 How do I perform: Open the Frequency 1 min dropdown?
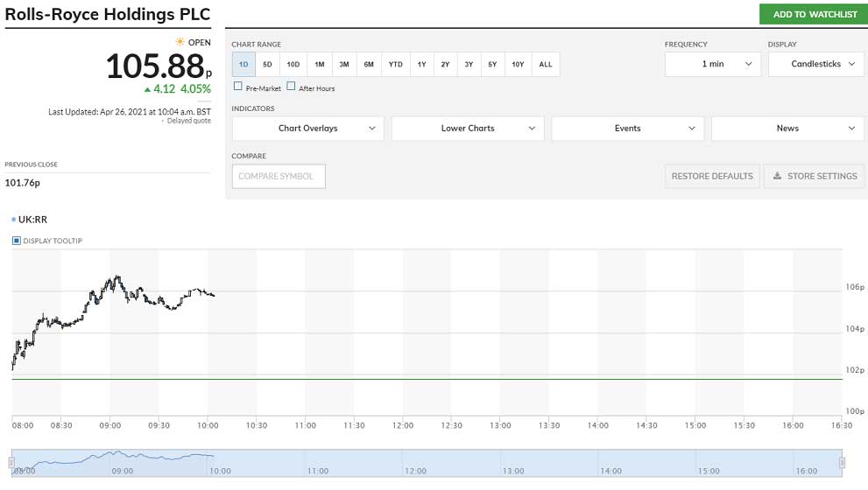point(712,64)
